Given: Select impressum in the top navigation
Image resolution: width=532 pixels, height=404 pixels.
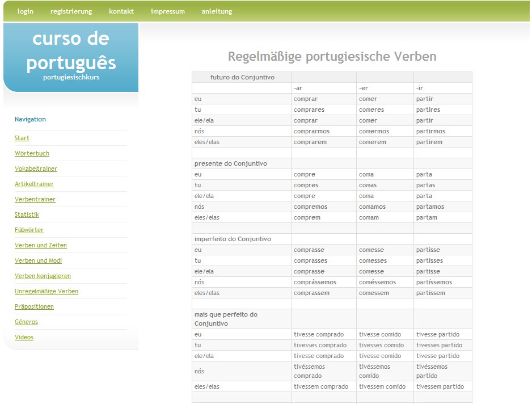Looking at the screenshot, I should 168,11.
